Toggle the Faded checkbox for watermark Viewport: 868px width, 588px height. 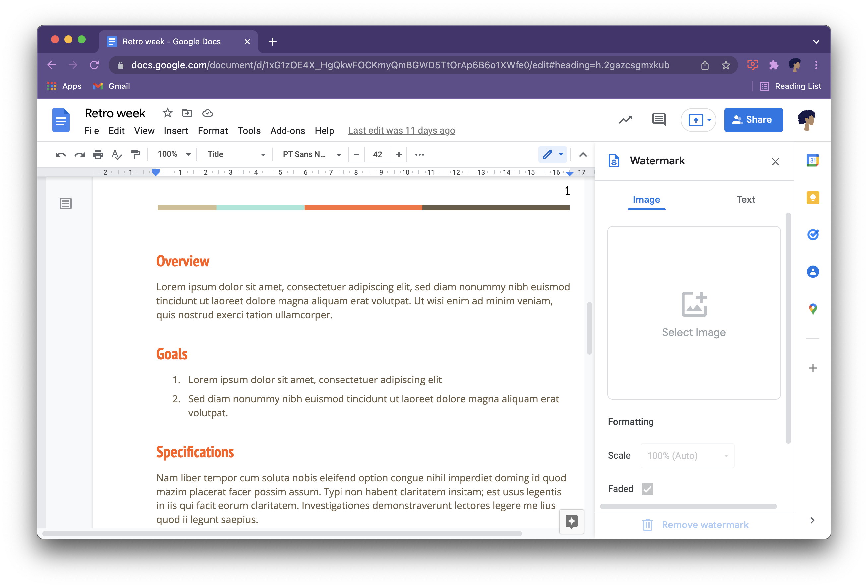click(x=648, y=488)
